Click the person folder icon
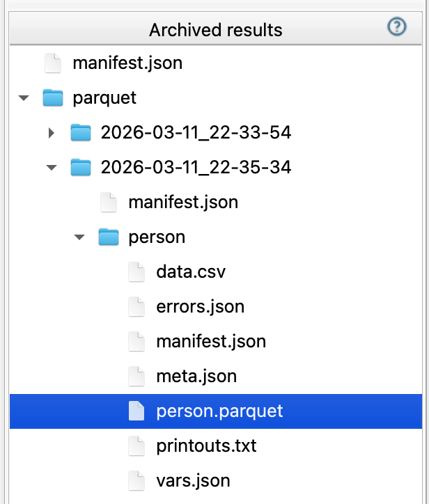This screenshot has height=504, width=429. coord(109,237)
